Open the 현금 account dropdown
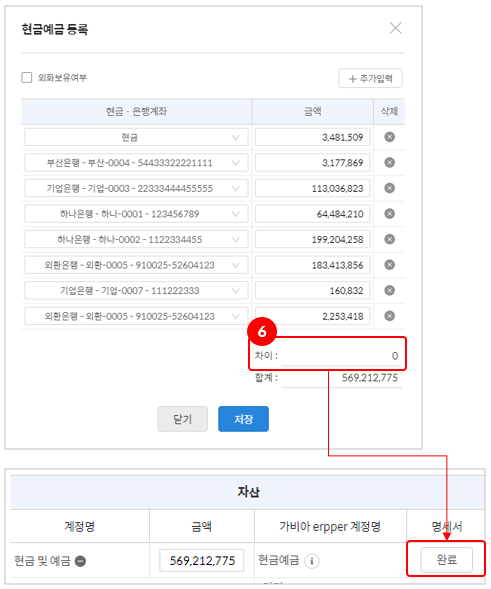Screen dimensions: 491x589 coord(136,137)
